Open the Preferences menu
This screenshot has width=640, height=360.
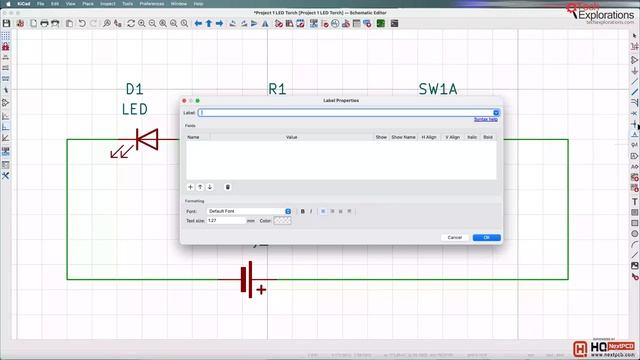coord(152,4)
